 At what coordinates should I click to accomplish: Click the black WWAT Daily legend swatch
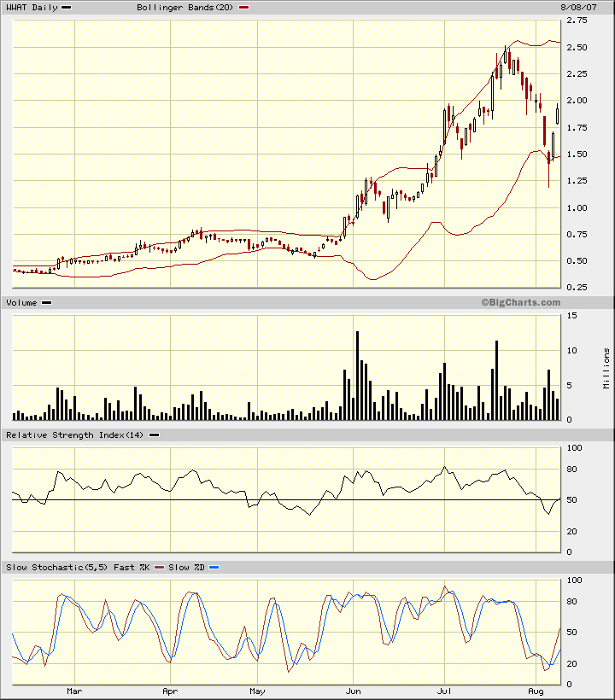(67, 8)
